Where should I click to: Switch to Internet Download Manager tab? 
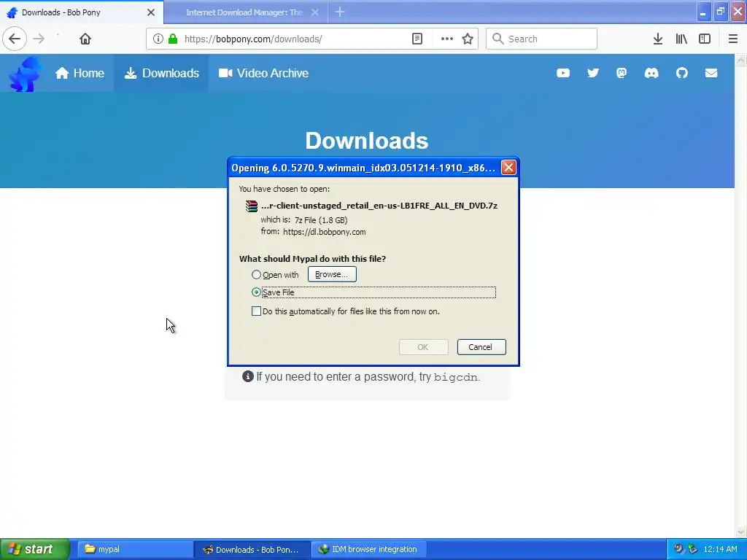click(x=245, y=12)
